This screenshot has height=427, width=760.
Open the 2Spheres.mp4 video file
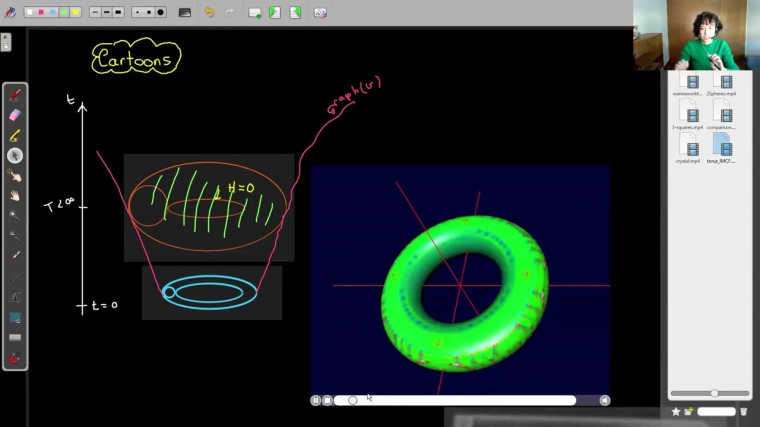tap(721, 84)
